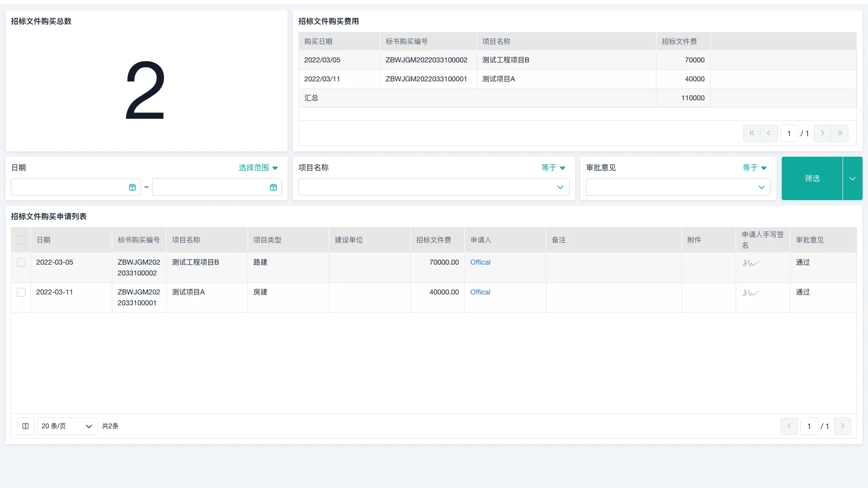Open Offical applicant link for 2022-03-05
Image resolution: width=868 pixels, height=488 pixels.
point(480,262)
